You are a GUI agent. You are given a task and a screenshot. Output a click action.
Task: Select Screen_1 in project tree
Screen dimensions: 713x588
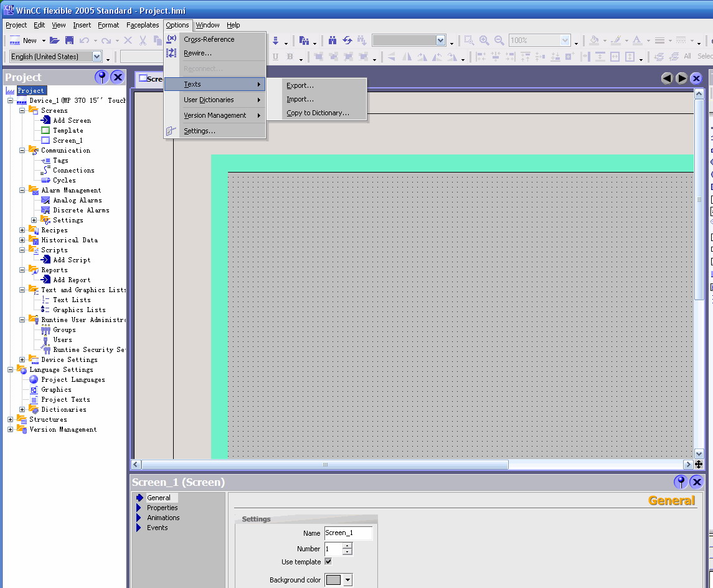67,141
